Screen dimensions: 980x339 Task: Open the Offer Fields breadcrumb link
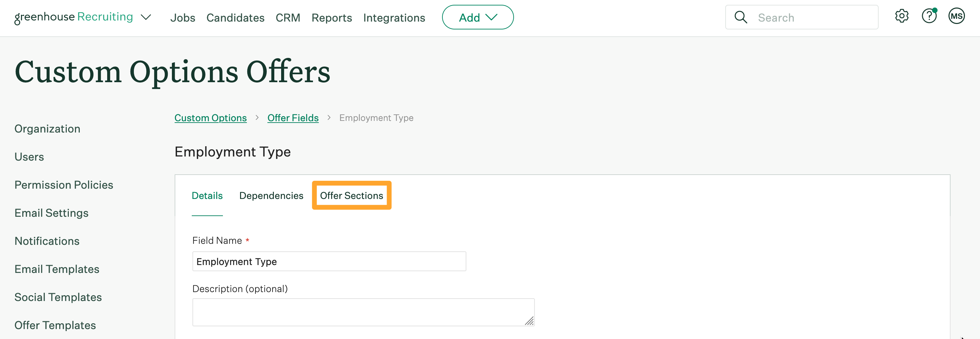coord(292,118)
